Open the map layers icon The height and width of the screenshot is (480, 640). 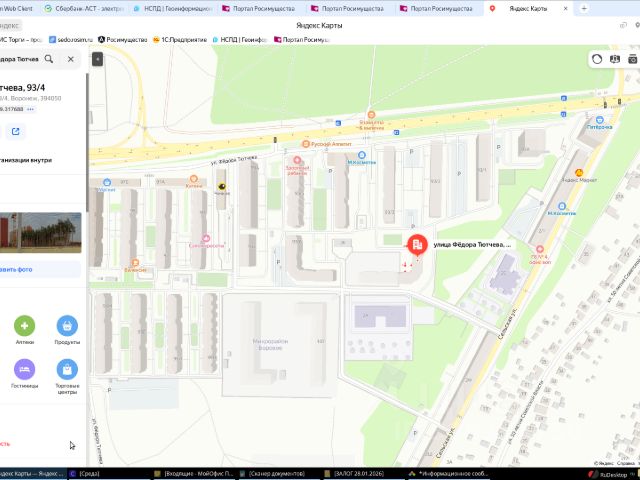[x=615, y=59]
